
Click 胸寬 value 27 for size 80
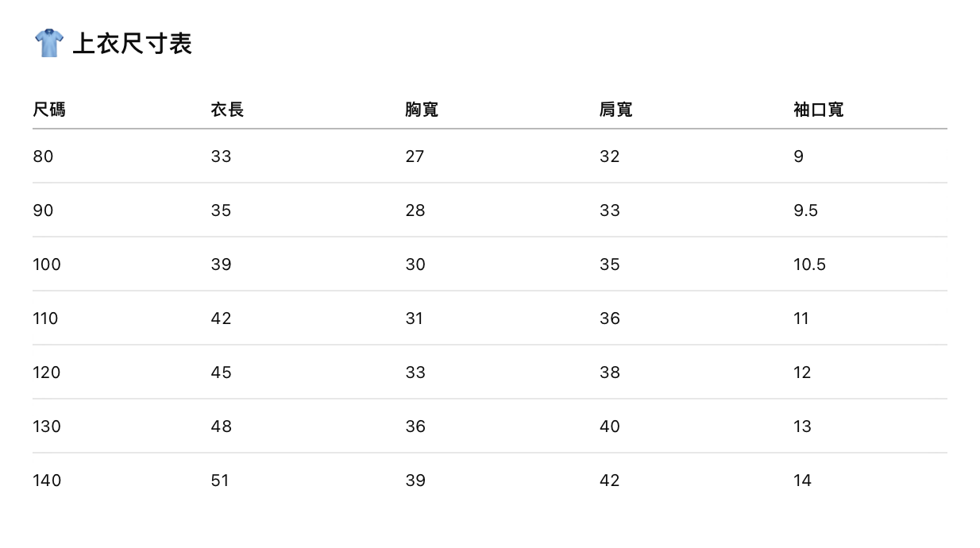415,156
